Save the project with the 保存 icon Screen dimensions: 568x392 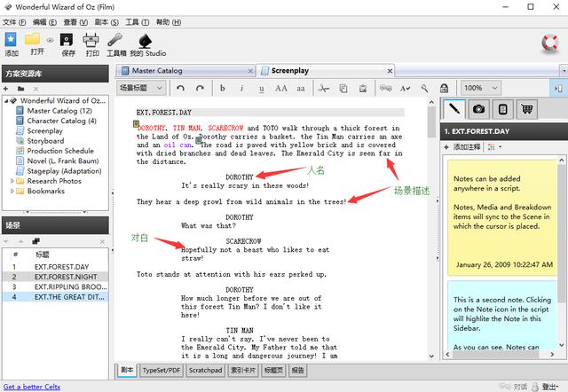click(67, 40)
